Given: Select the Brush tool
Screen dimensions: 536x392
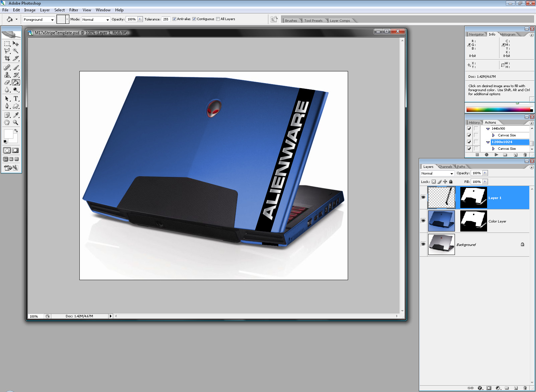Looking at the screenshot, I should click(16, 68).
